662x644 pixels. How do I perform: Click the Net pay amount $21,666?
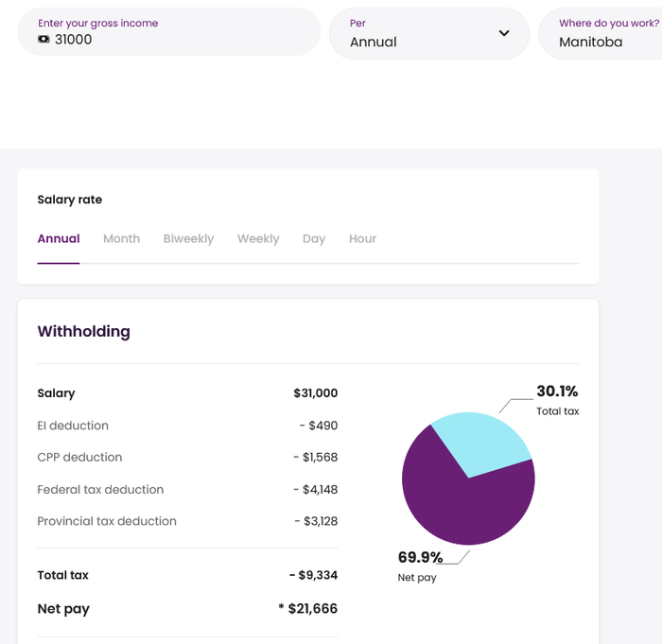click(312, 609)
